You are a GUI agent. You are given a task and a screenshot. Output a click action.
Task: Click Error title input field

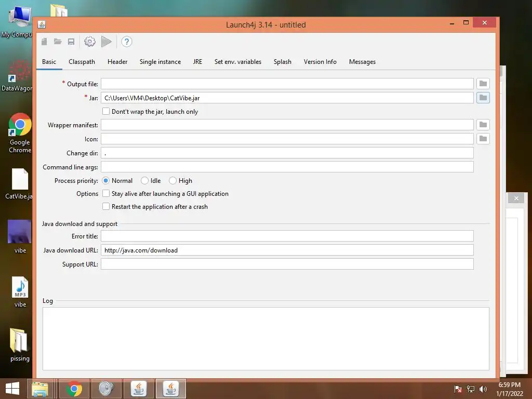click(287, 236)
